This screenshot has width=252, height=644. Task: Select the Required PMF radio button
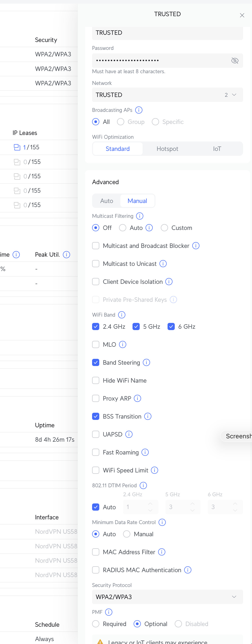pyautogui.click(x=96, y=624)
